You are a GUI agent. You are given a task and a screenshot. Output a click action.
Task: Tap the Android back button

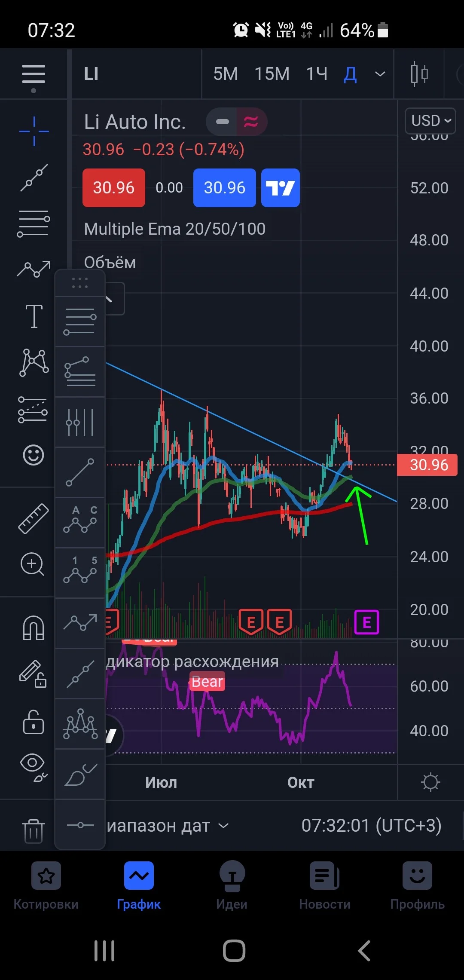(364, 951)
